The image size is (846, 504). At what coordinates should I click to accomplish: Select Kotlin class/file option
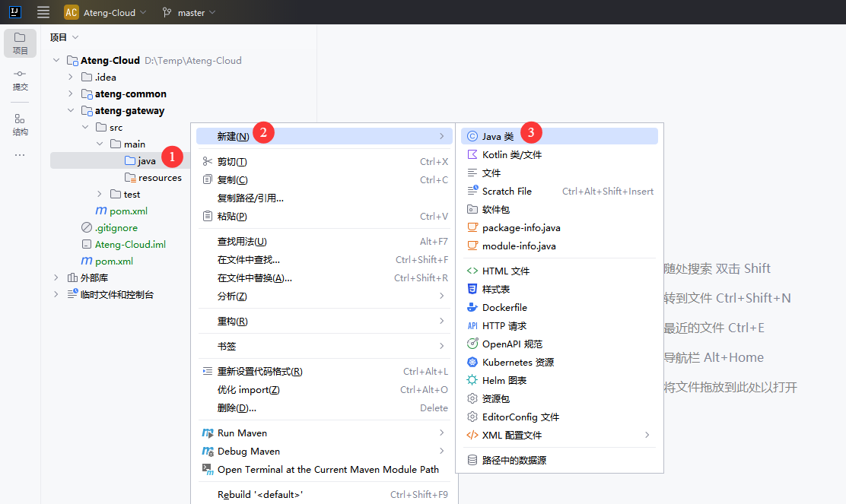coord(511,154)
